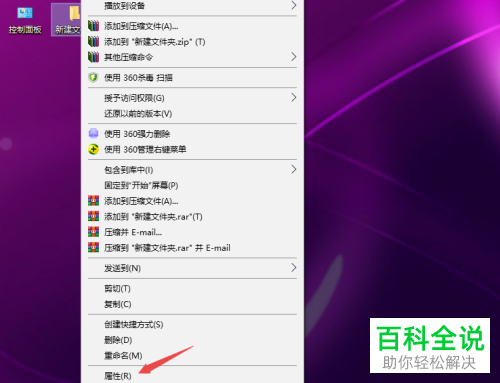500x383 pixels.
Task: Open 发送到(N) menu entry
Action: click(x=192, y=268)
